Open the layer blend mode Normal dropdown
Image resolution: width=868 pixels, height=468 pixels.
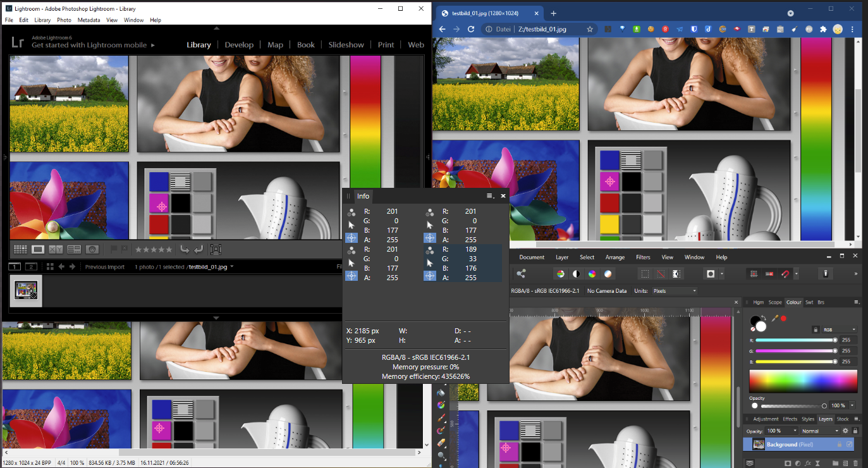coord(820,431)
